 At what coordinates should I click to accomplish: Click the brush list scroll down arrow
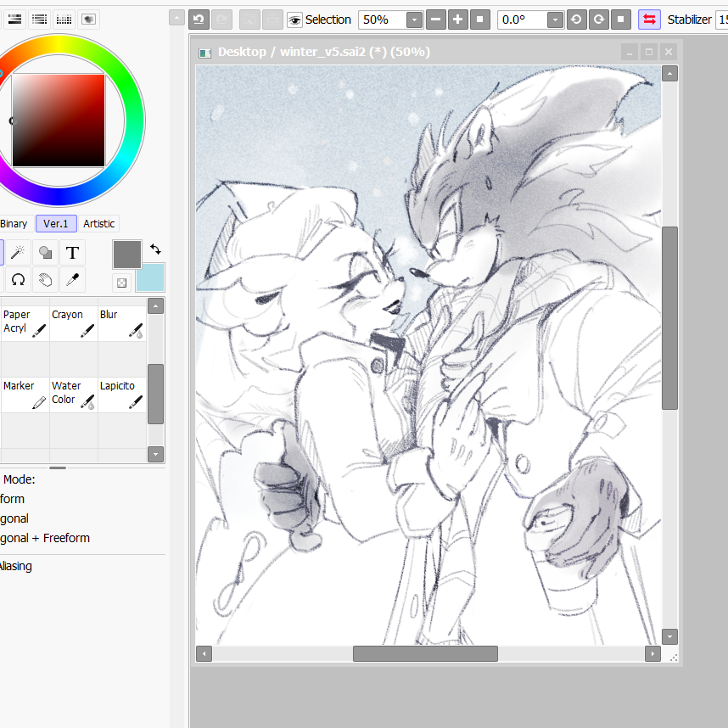pyautogui.click(x=155, y=454)
